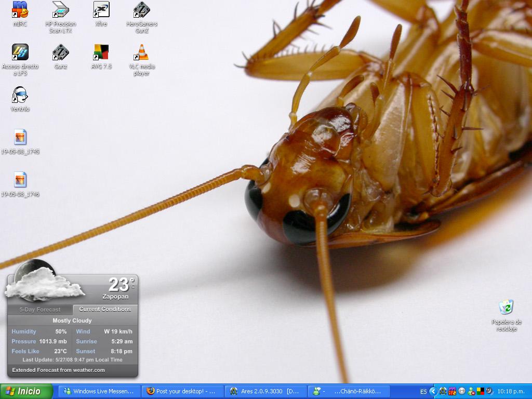Follow the Extended Forecast from weather.com link
This screenshot has width=532, height=399.
58,370
